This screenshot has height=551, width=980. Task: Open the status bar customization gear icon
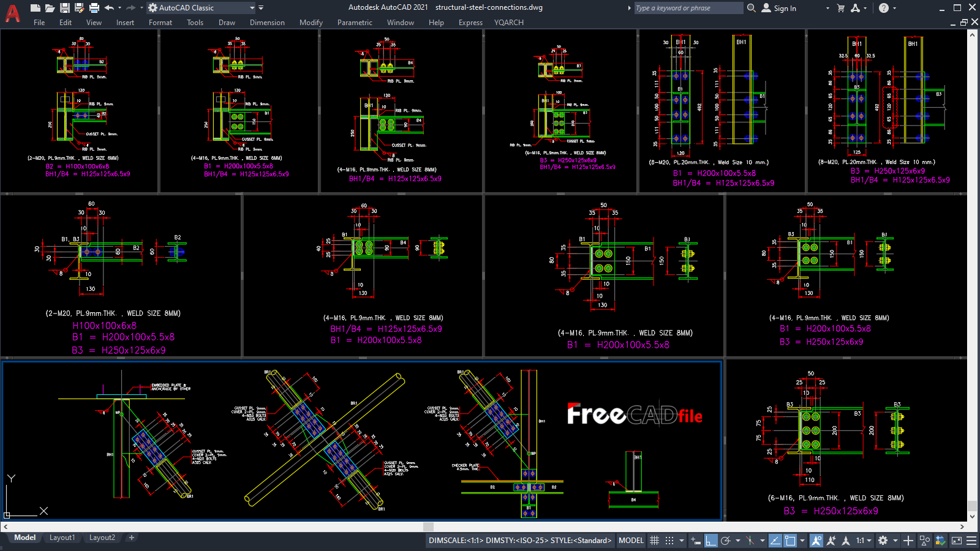tap(881, 541)
